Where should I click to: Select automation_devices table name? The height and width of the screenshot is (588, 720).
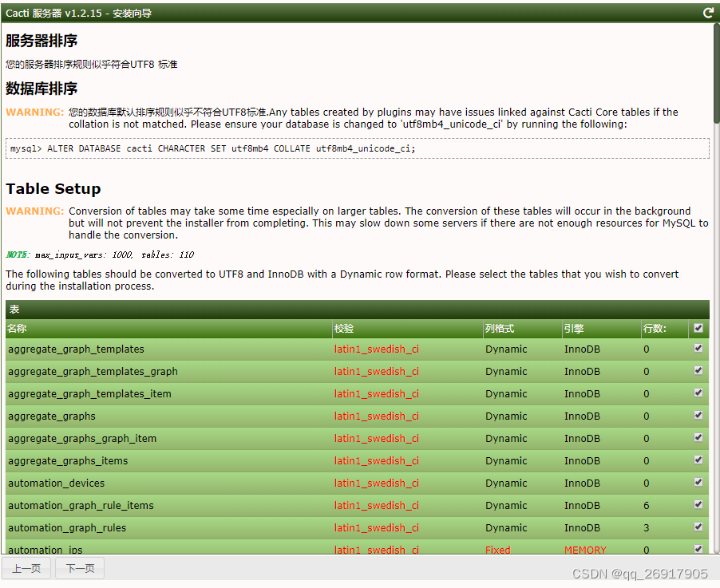click(57, 483)
